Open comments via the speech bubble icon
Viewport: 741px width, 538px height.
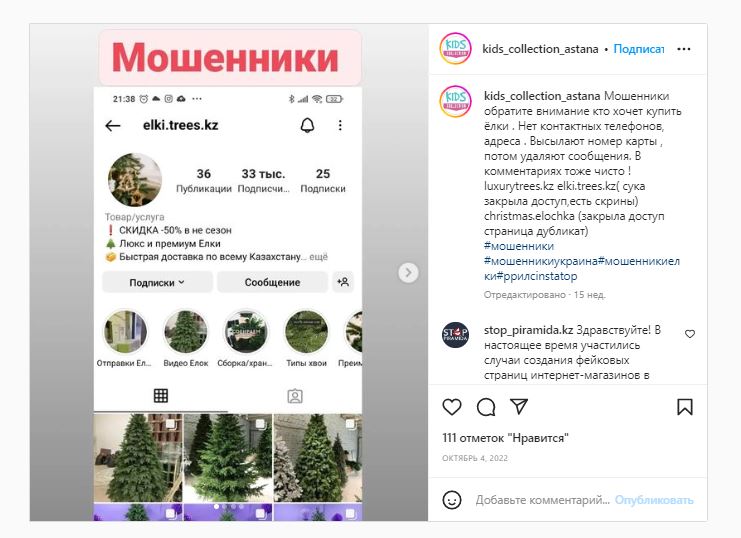(486, 407)
